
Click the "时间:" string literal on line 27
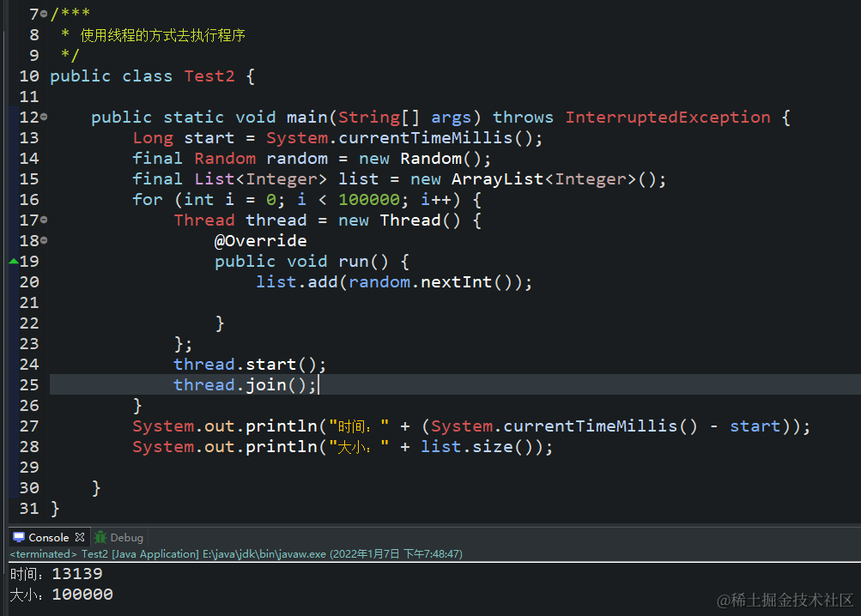359,426
